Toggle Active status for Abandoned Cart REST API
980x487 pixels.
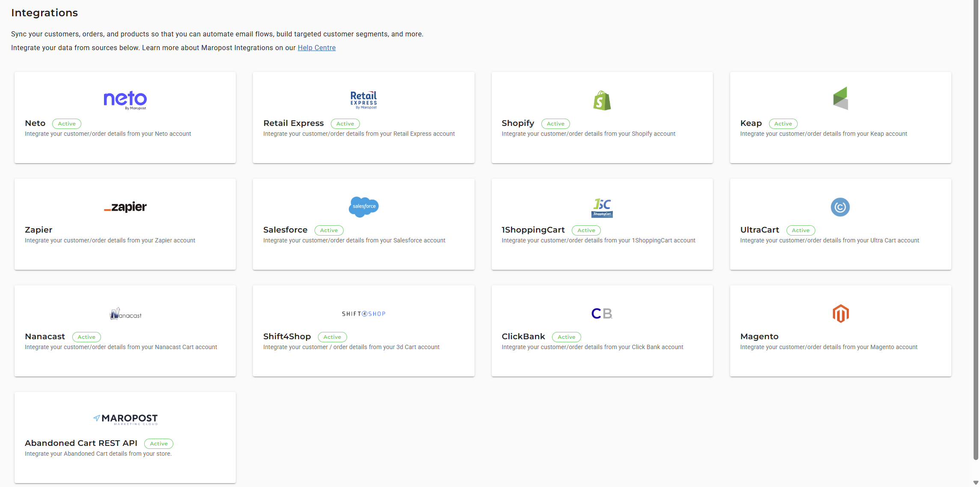point(159,443)
